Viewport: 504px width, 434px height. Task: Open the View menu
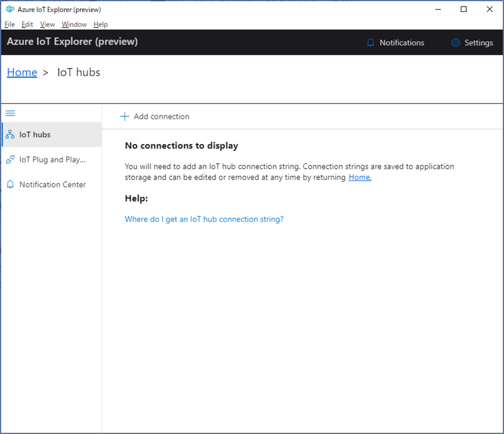pos(47,24)
